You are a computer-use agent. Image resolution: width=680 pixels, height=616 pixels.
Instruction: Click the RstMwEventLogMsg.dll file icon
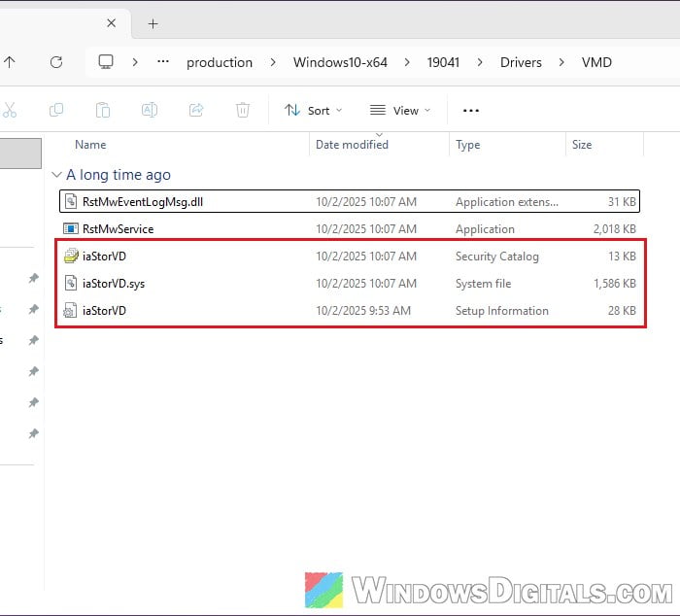coord(71,201)
